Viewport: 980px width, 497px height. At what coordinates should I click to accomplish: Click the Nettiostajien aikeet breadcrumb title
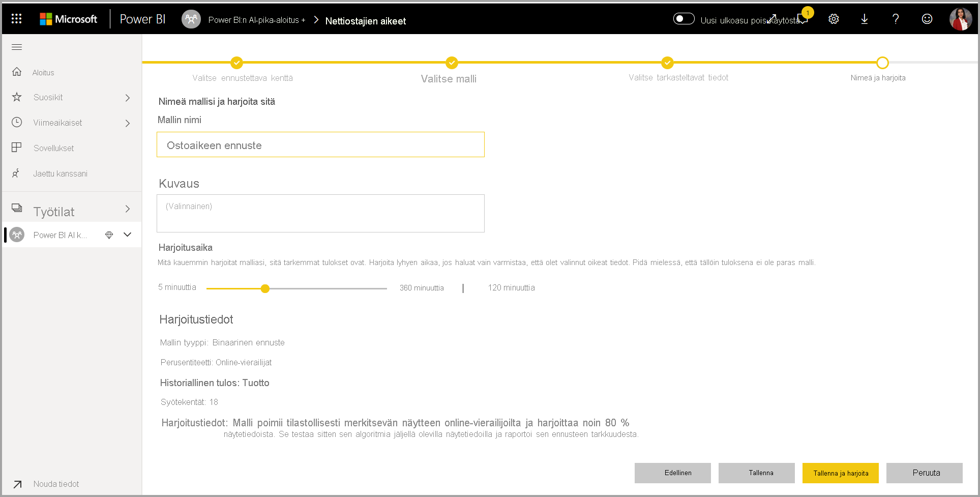366,21
